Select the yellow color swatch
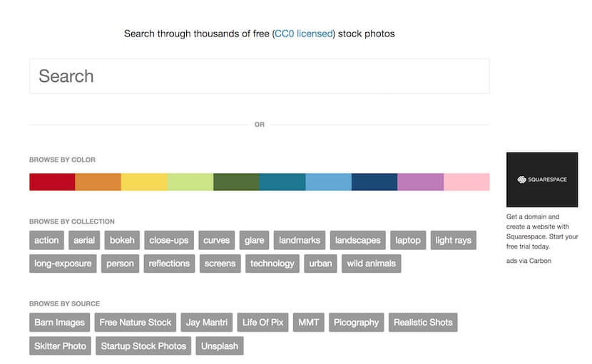Viewport: 592px width, 364px height. coord(144,182)
